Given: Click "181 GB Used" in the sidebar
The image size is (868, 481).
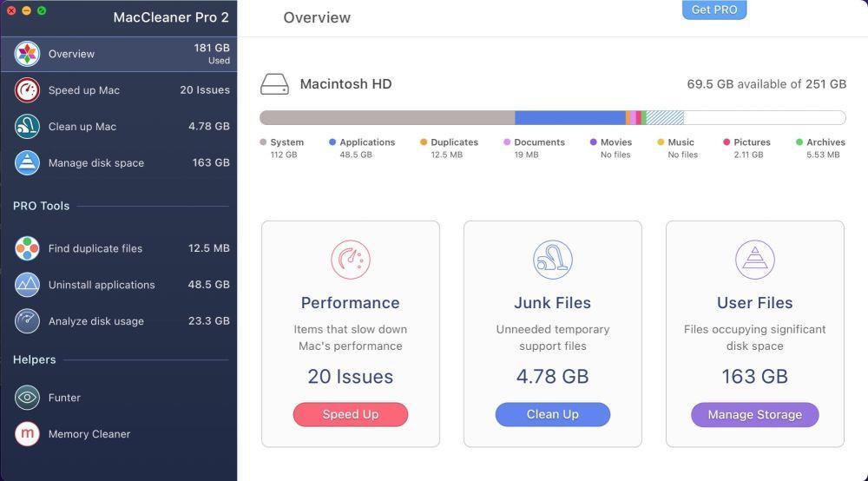Looking at the screenshot, I should click(212, 54).
